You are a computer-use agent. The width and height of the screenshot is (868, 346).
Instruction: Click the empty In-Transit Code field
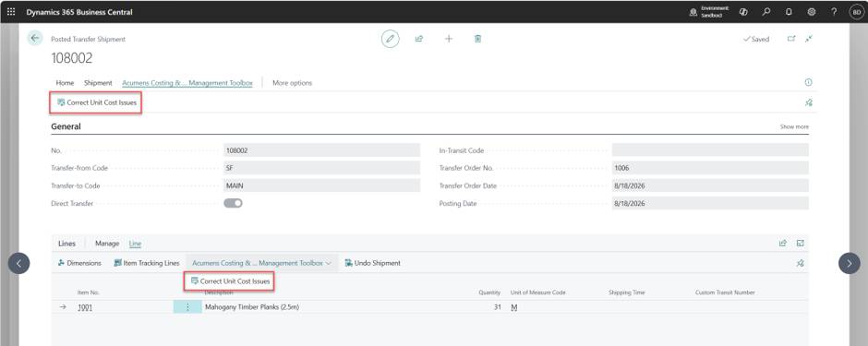[x=710, y=150]
